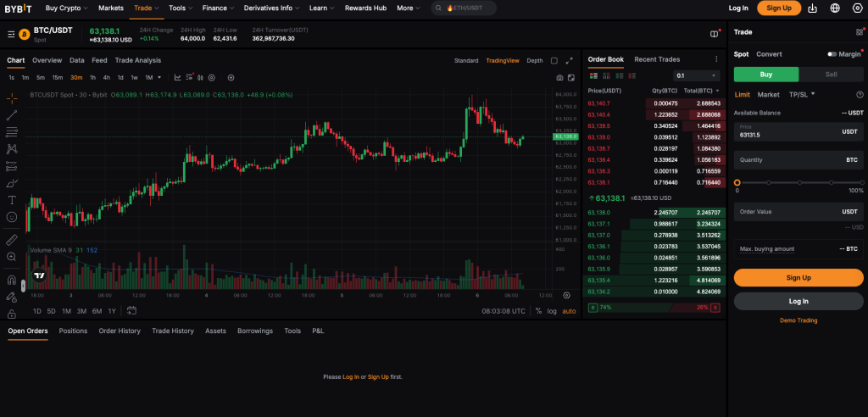Click the Price input field
This screenshot has width=868, height=417.
pos(798,132)
